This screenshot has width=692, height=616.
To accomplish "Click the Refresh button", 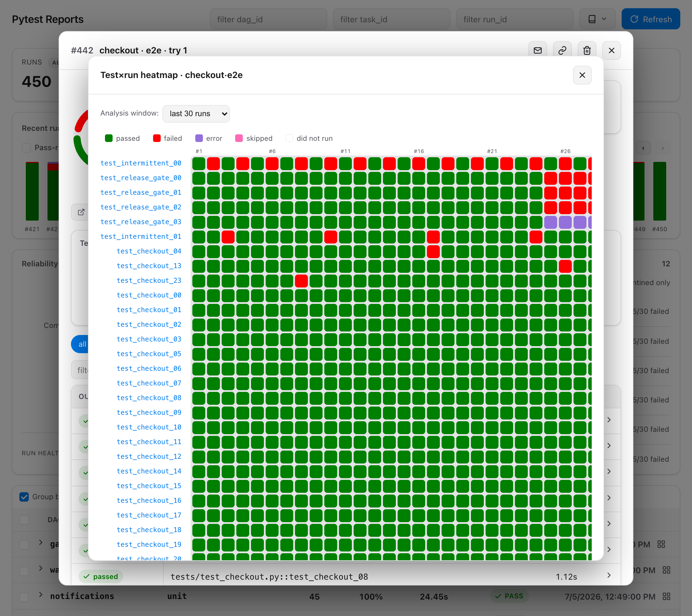I will tap(651, 19).
